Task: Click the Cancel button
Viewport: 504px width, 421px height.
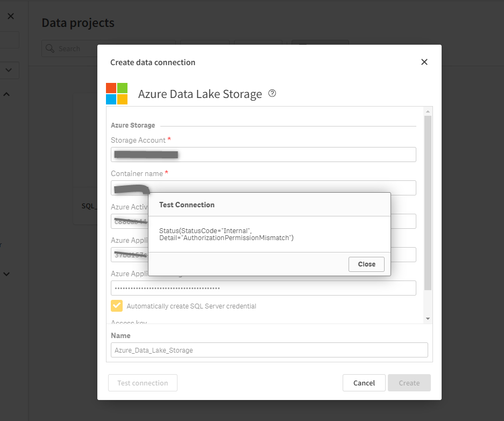Action: 364,383
